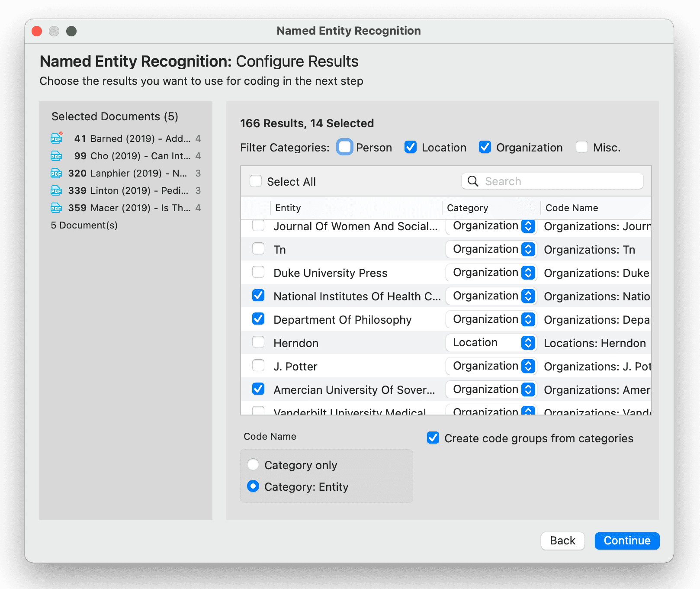This screenshot has height=589, width=700.
Task: Open category dropdown for National Institutes Of Health
Action: tap(491, 296)
